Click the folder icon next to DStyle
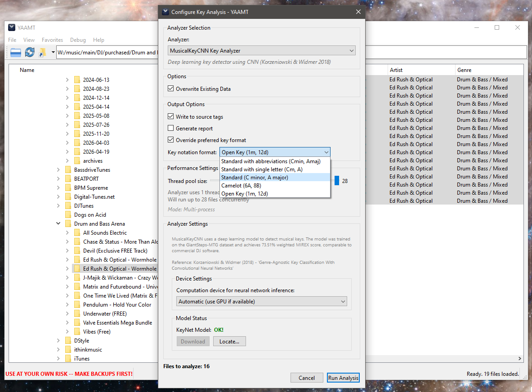The height and width of the screenshot is (392, 532). [x=68, y=340]
